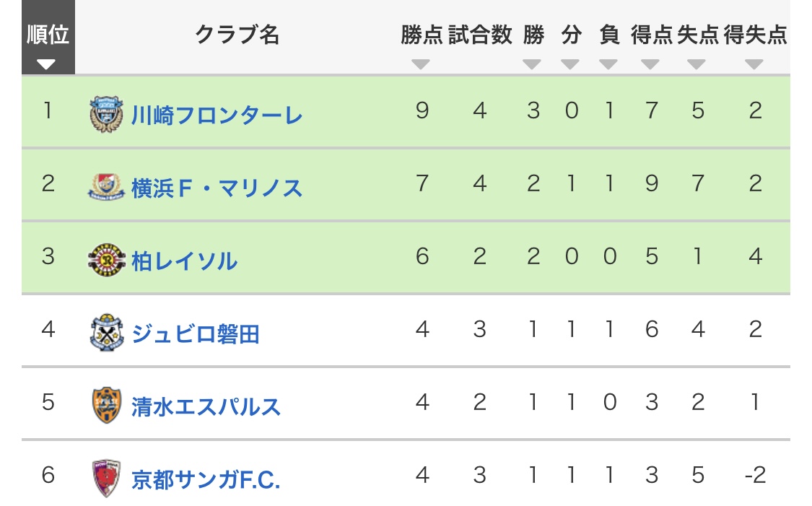Sort by 得点 goals scored arrow

[x=650, y=65]
